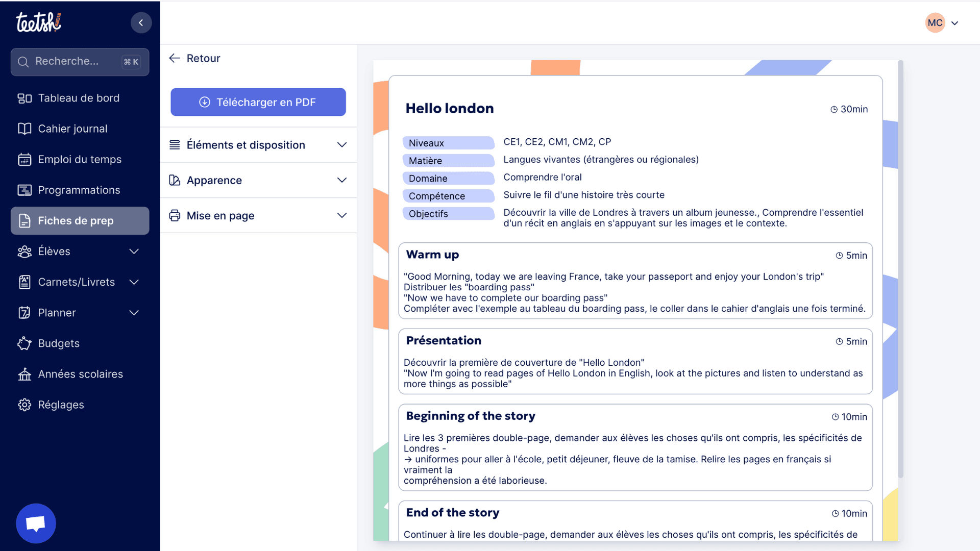The width and height of the screenshot is (980, 551).
Task: Open Programmations in the sidebar
Action: point(79,190)
